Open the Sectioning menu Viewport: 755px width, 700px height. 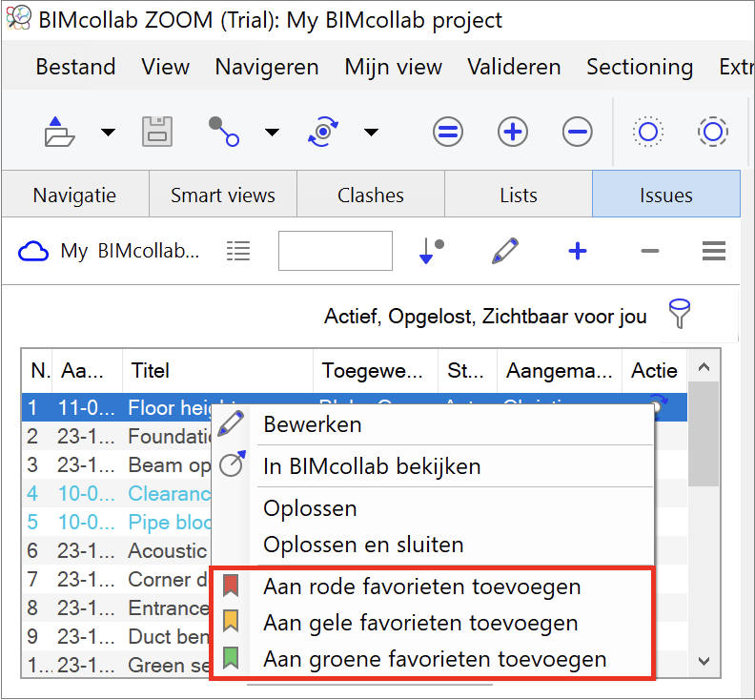point(640,67)
